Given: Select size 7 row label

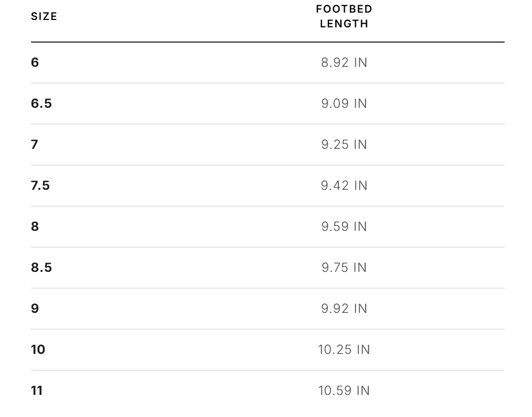Looking at the screenshot, I should (34, 145).
